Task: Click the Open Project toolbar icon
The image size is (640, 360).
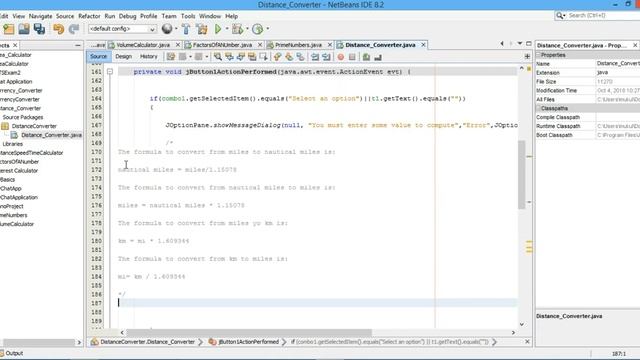Action: coord(24,29)
